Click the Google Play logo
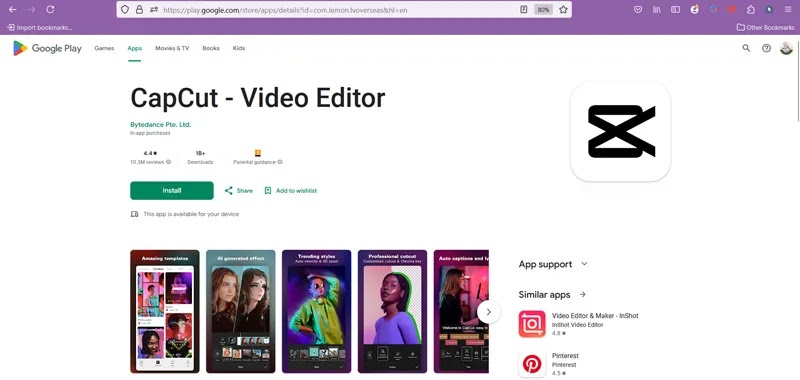The height and width of the screenshot is (380, 800). coord(47,48)
